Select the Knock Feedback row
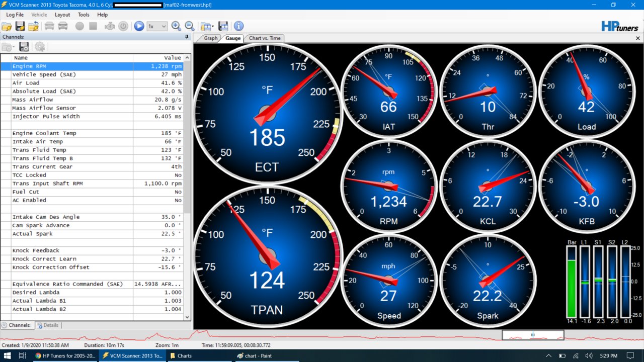This screenshot has height=362, width=644. (x=92, y=250)
